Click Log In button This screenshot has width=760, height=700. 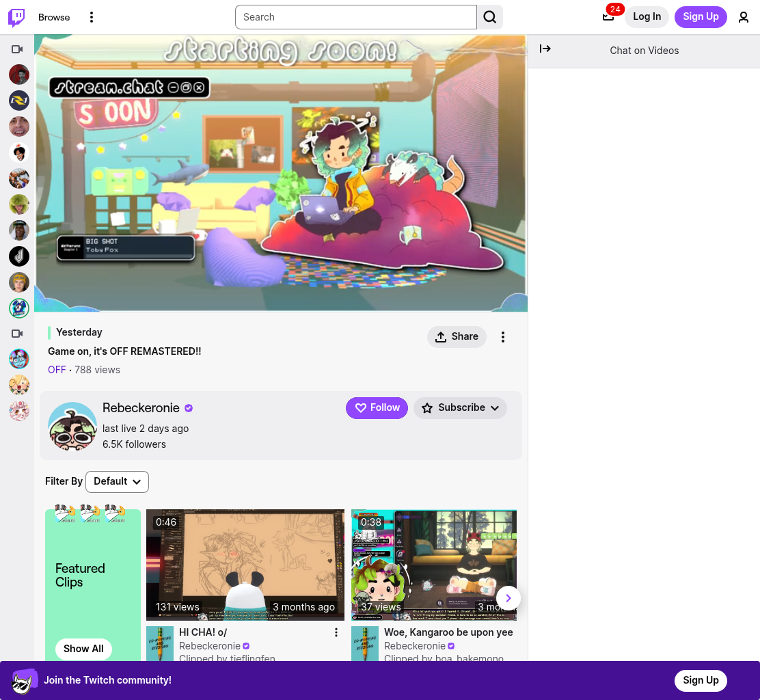[x=647, y=17]
